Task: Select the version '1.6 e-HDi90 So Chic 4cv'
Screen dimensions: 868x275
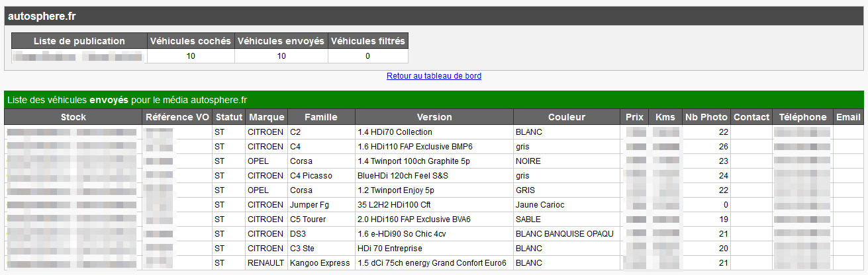Action: (x=401, y=234)
